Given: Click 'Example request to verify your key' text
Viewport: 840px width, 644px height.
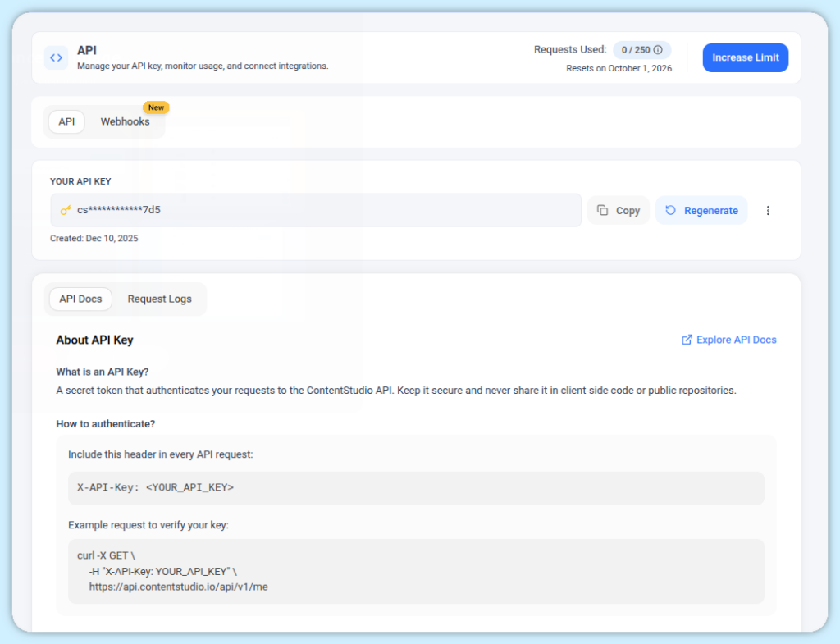Looking at the screenshot, I should click(148, 525).
